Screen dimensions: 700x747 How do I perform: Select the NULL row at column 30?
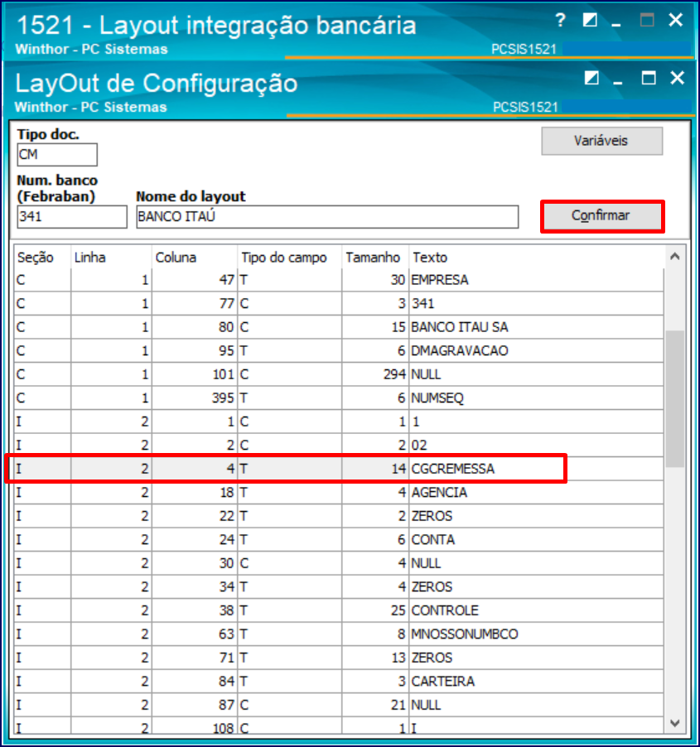tap(339, 563)
